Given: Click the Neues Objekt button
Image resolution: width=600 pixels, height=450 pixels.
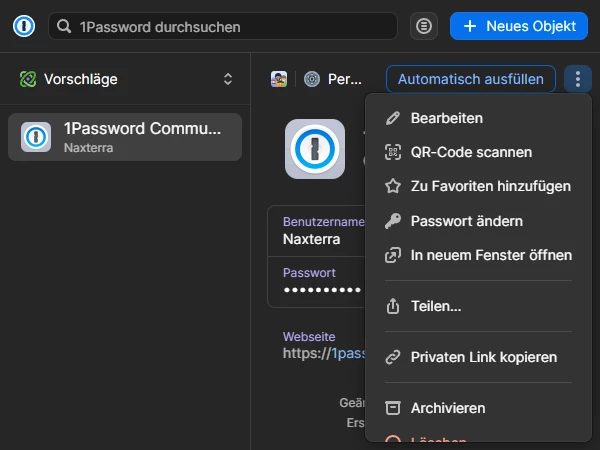Looking at the screenshot, I should click(x=519, y=26).
